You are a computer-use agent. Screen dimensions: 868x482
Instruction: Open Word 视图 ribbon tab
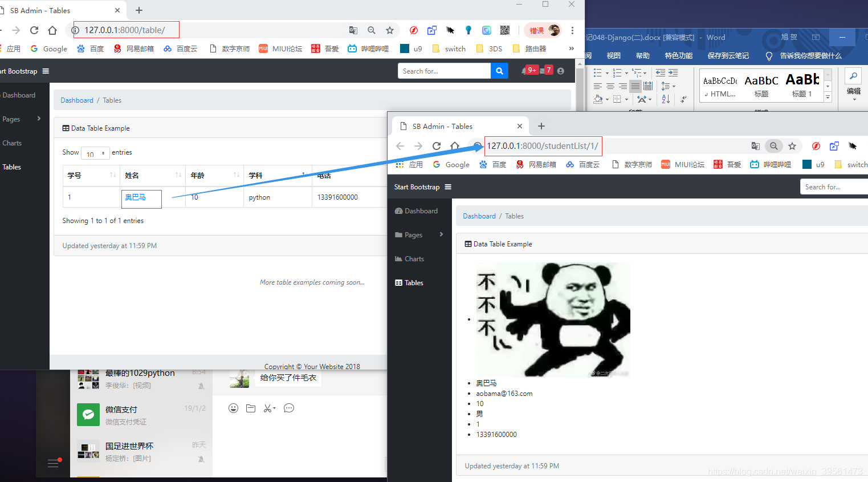pyautogui.click(x=613, y=55)
